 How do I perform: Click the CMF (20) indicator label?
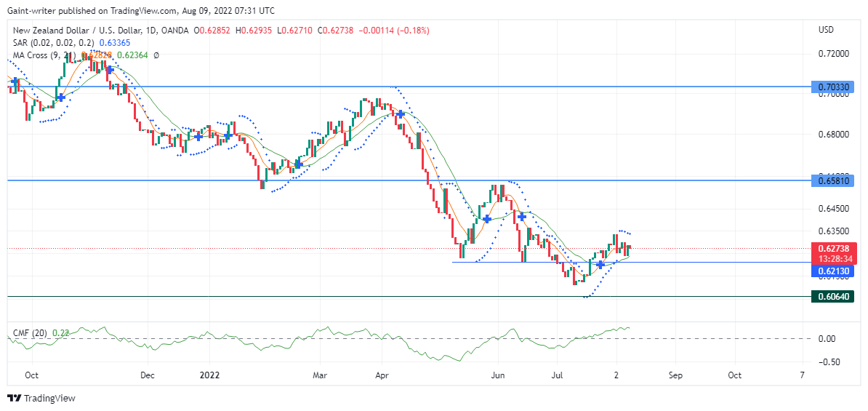click(30, 333)
